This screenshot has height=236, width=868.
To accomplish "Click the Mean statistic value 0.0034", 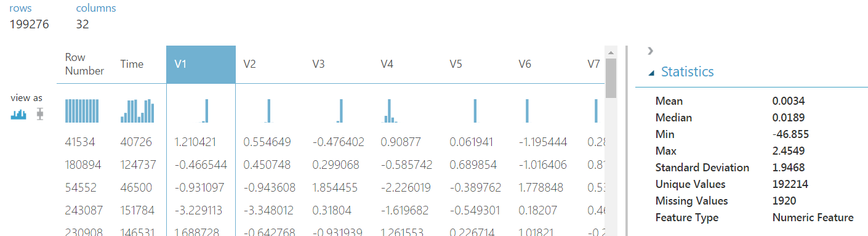I will click(789, 101).
